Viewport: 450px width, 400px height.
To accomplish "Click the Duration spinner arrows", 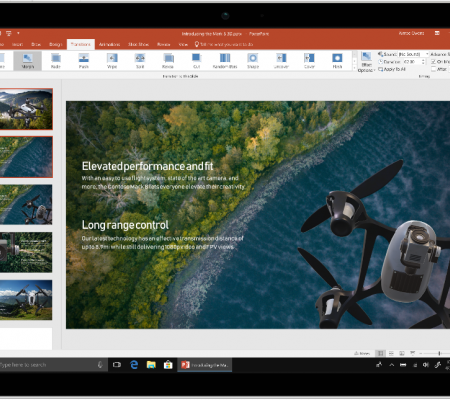I will (x=423, y=62).
